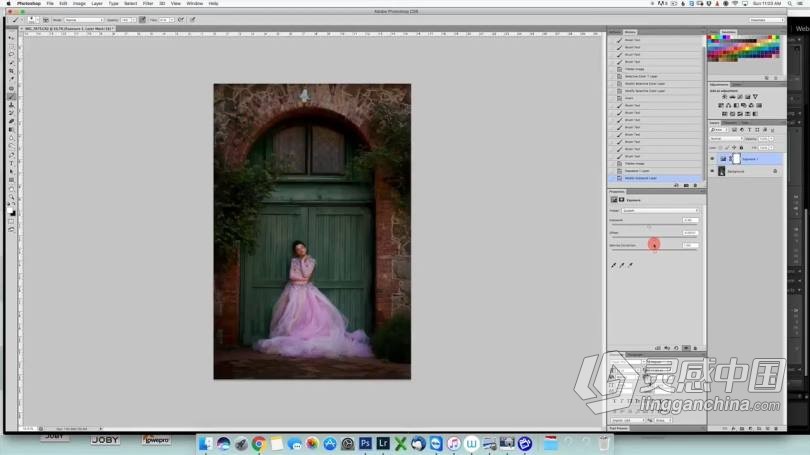Select the Eyedropper tool in toolbar
Screen dimensions: 810x455
pyautogui.click(x=11, y=79)
